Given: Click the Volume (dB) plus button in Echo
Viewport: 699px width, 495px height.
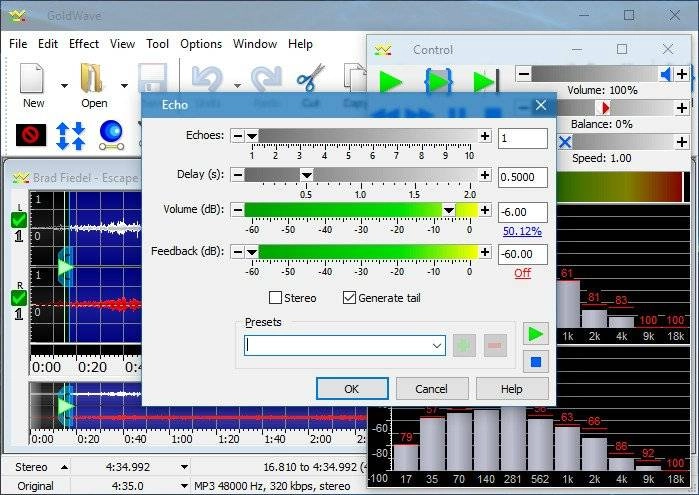Looking at the screenshot, I should point(485,210).
